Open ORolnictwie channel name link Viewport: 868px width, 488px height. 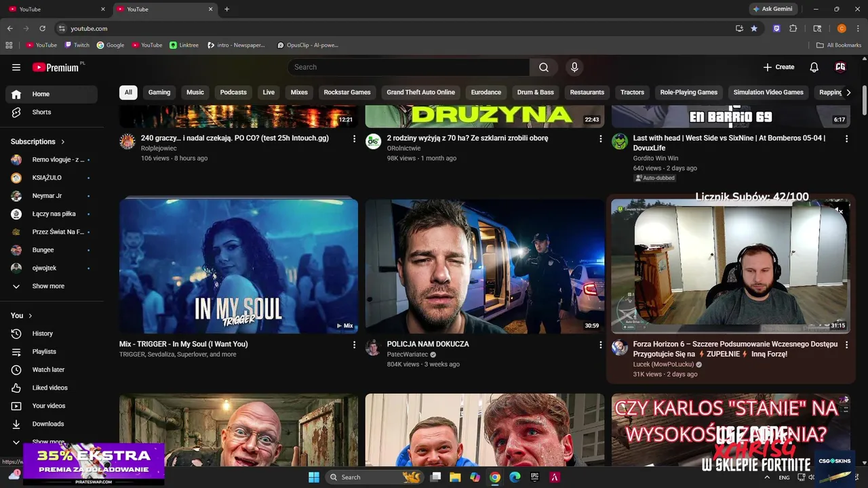coord(403,148)
